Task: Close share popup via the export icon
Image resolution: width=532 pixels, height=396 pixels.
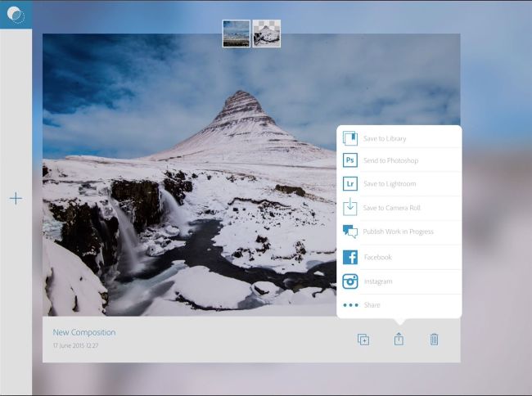Action: 399,340
